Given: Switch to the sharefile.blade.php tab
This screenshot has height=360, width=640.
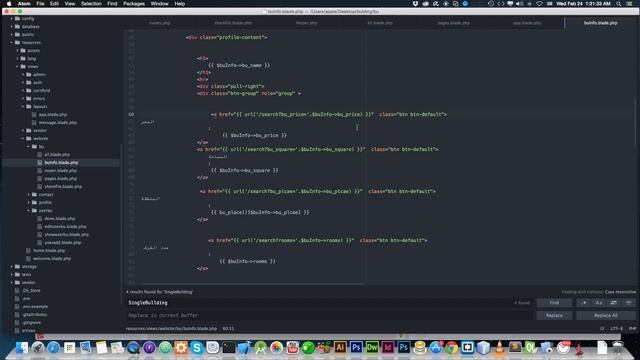Looking at the screenshot, I should tap(233, 23).
